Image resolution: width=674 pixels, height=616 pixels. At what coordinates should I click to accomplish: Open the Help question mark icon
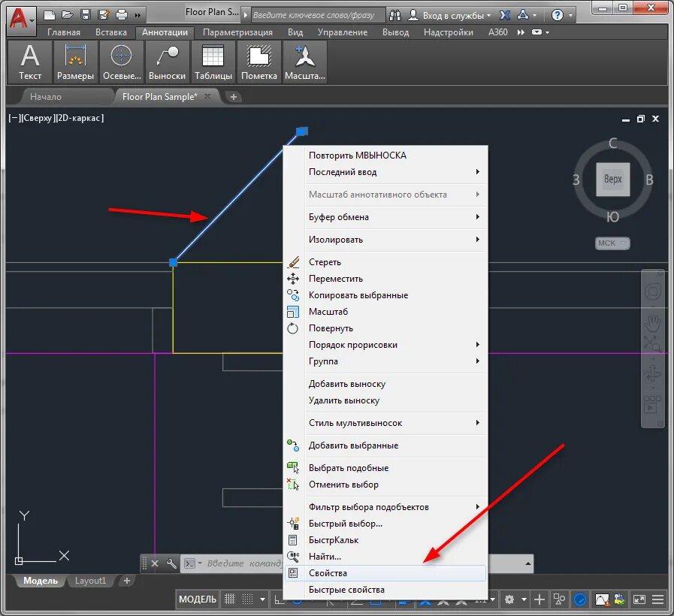point(557,16)
